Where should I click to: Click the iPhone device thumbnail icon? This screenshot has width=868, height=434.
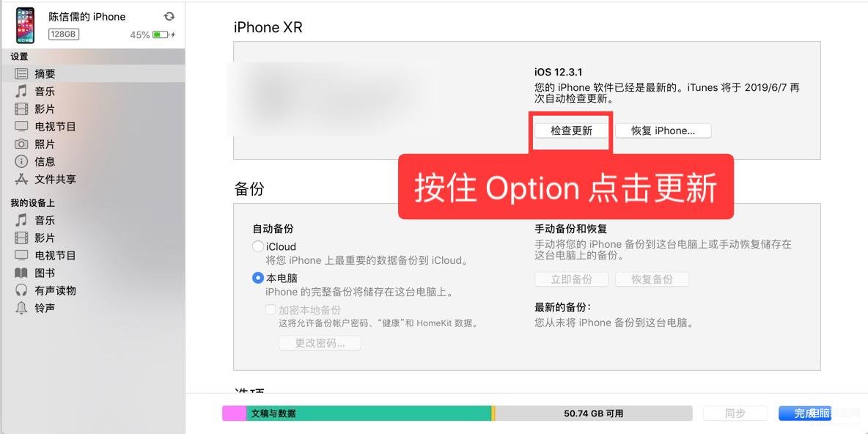click(x=25, y=26)
